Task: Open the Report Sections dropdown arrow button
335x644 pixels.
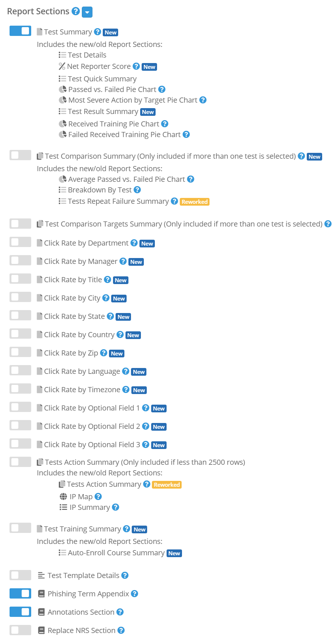Action: point(87,12)
